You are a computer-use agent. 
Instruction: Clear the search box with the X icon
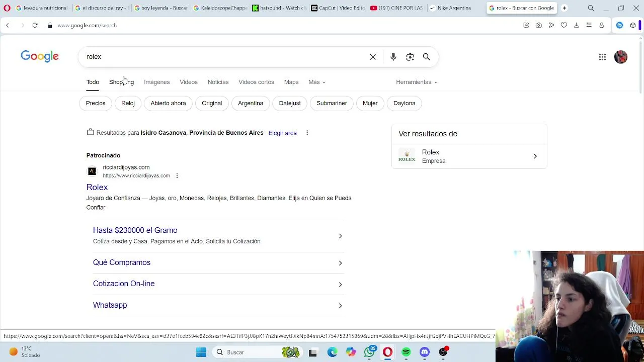[373, 57]
